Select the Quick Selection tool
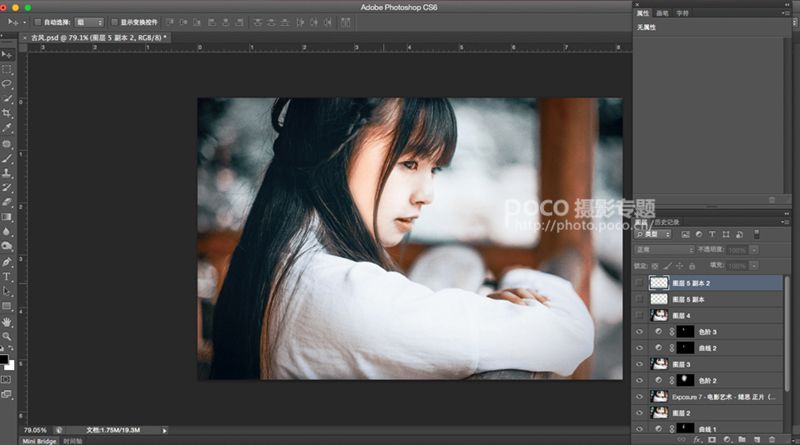This screenshot has height=445, width=800. point(7,98)
